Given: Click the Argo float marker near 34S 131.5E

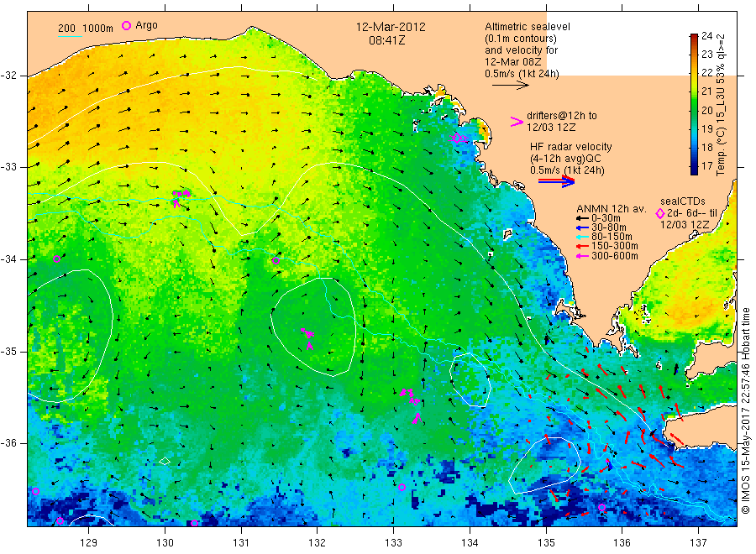Looking at the screenshot, I should pyautogui.click(x=276, y=260).
